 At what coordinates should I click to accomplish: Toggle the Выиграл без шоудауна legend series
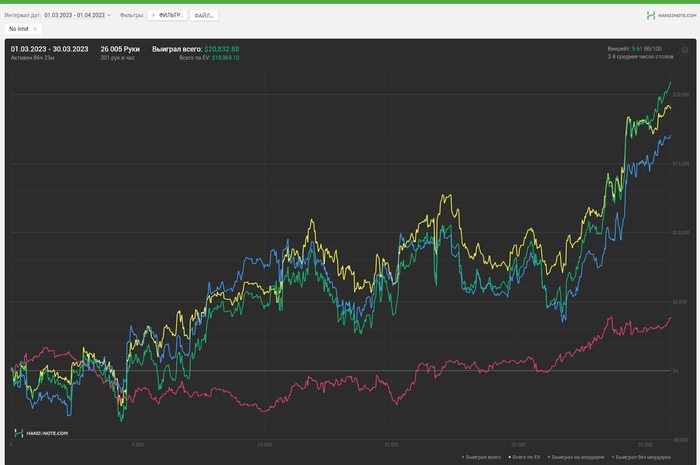tap(641, 457)
